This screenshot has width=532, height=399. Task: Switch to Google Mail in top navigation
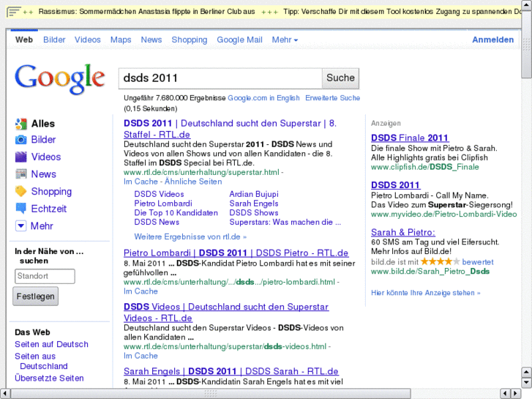coord(239,40)
